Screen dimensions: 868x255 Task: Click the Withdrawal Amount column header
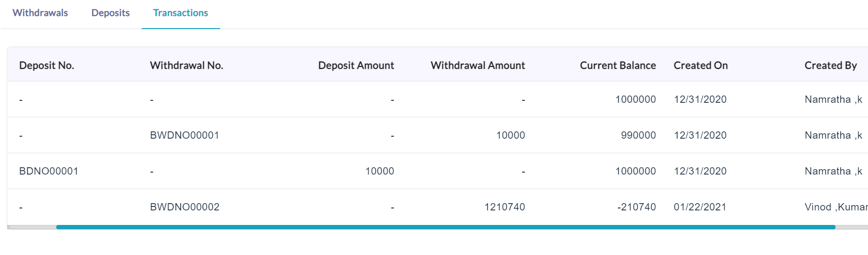click(478, 65)
